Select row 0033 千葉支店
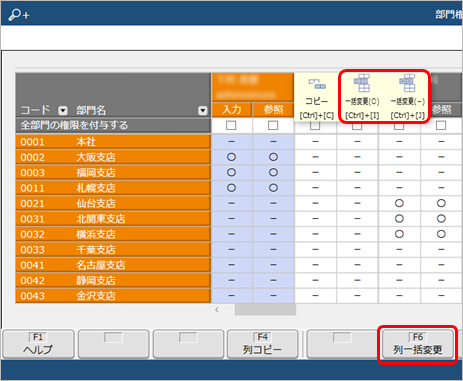 pos(113,249)
